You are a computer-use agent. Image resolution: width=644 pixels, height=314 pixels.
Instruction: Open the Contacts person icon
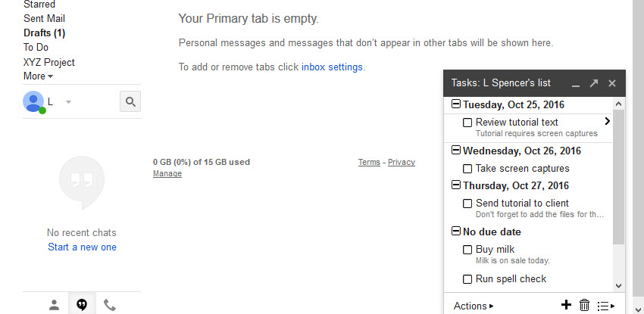click(54, 305)
